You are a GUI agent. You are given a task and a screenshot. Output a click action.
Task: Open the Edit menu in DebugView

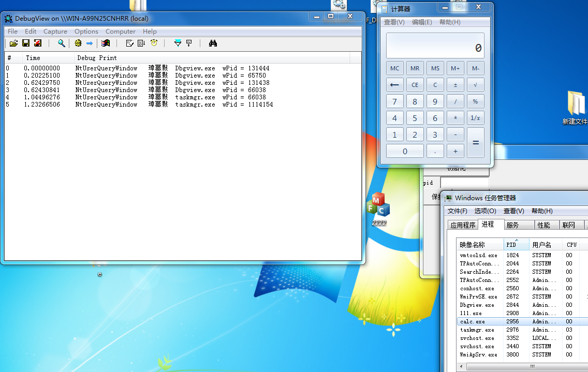click(x=31, y=32)
